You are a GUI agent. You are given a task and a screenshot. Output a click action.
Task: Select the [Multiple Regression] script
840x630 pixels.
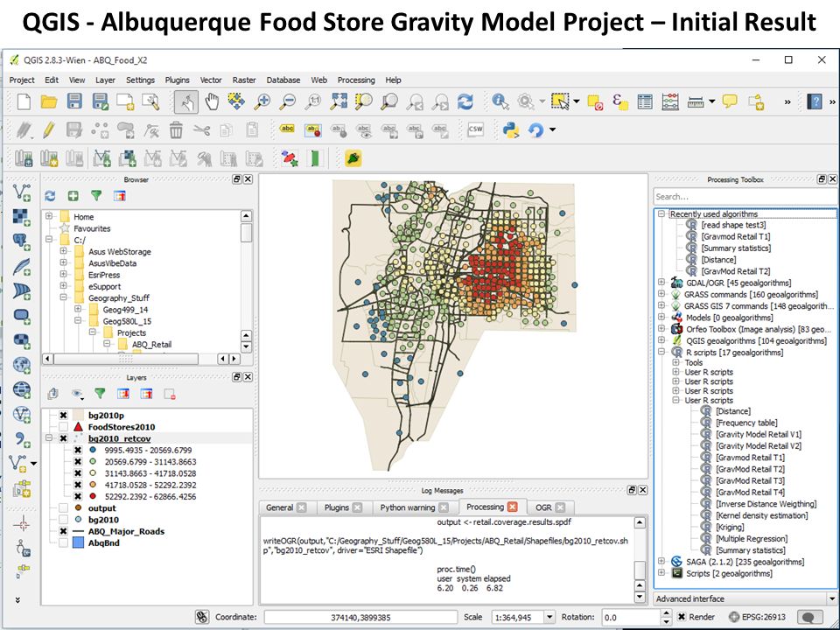coord(752,538)
